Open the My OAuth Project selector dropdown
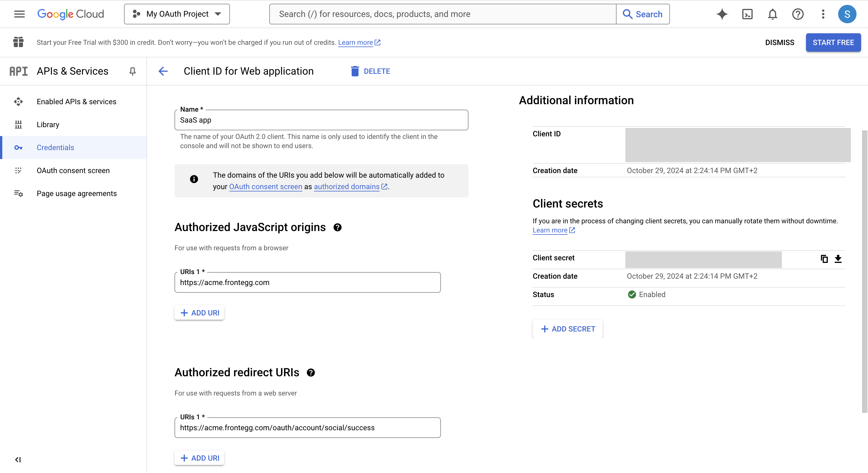Image resolution: width=868 pixels, height=473 pixels. pyautogui.click(x=177, y=14)
